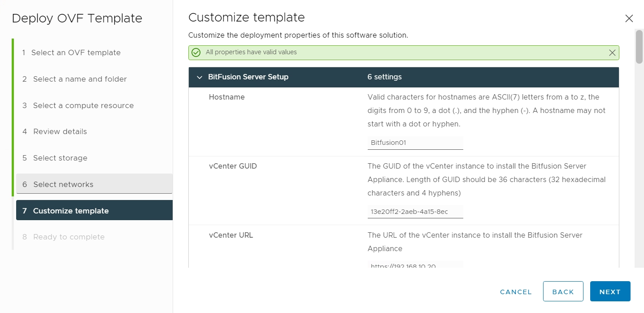Click the 'Deploy OVF Template' title
This screenshot has width=644, height=313.
77,18
